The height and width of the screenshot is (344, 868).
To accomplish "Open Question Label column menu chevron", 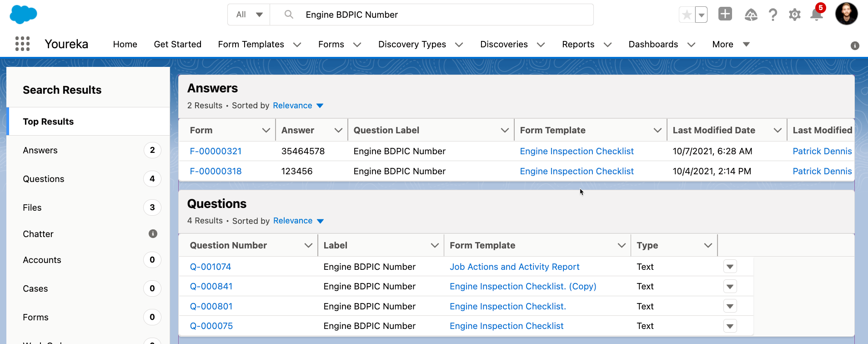I will click(505, 130).
